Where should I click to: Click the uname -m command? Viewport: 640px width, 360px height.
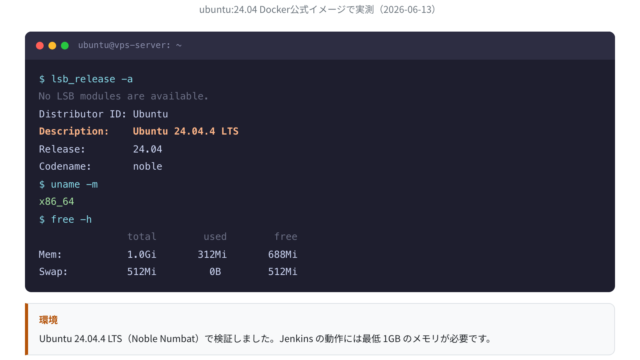69,184
